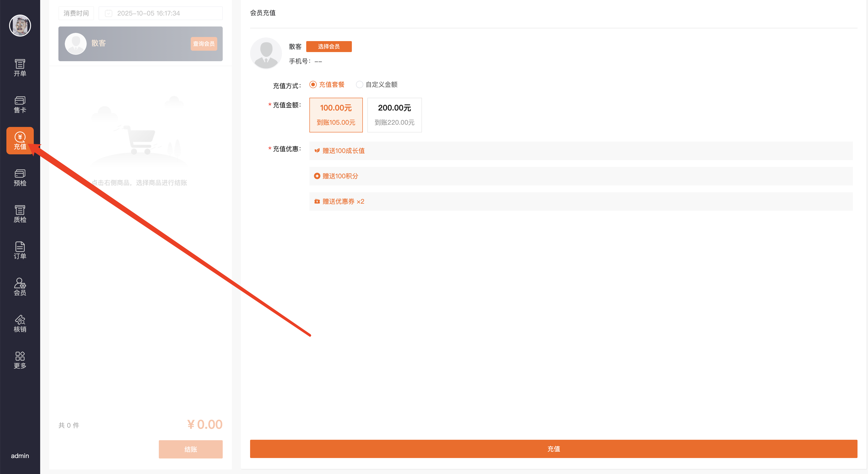Click the 选择会员 button
Image resolution: width=868 pixels, height=474 pixels.
(329, 47)
